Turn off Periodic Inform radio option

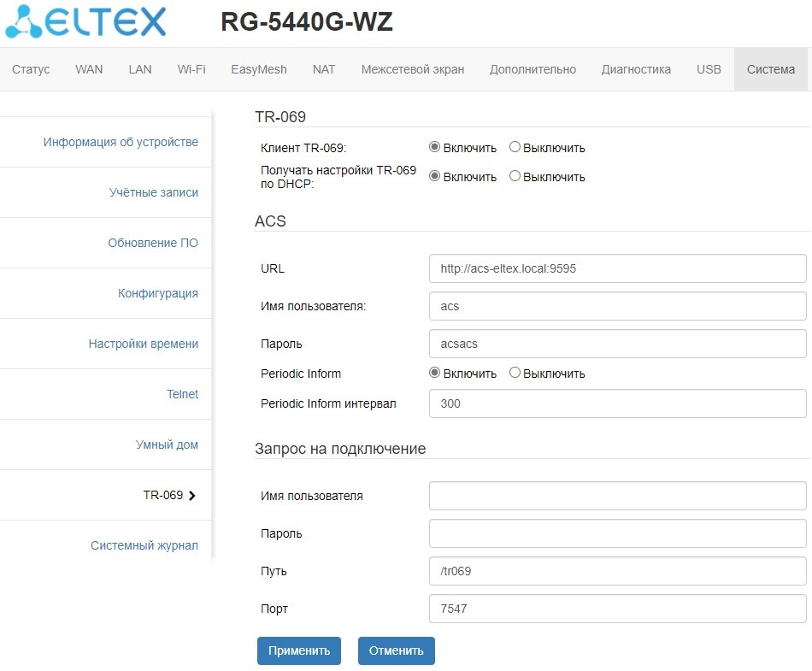[x=515, y=373]
